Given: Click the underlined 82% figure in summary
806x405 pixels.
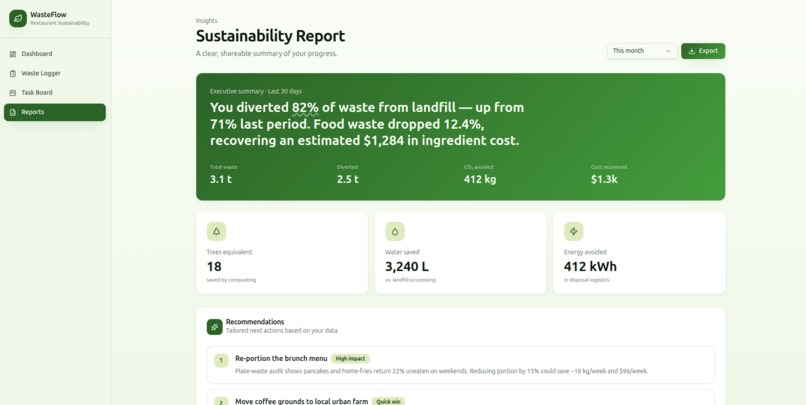Looking at the screenshot, I should point(305,108).
